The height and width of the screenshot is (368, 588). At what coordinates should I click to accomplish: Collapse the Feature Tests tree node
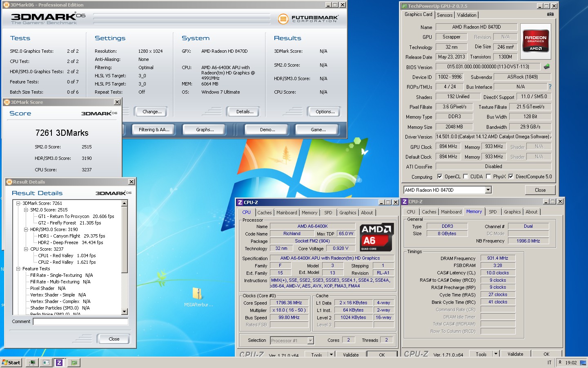pyautogui.click(x=18, y=269)
